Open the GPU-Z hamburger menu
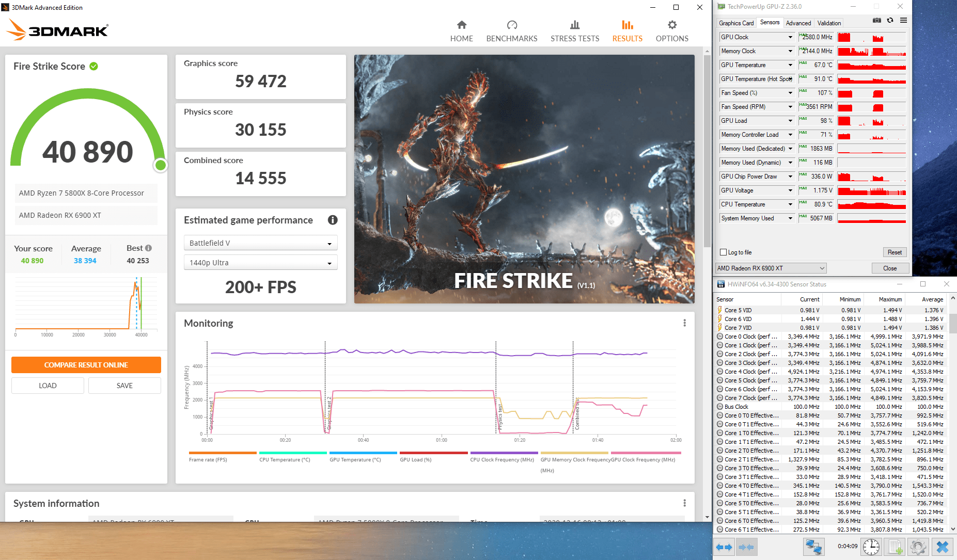This screenshot has width=957, height=560. [903, 20]
